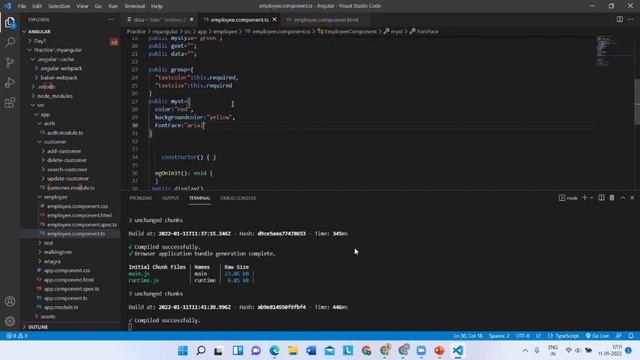Open the Source Control view

click(x=10, y=62)
